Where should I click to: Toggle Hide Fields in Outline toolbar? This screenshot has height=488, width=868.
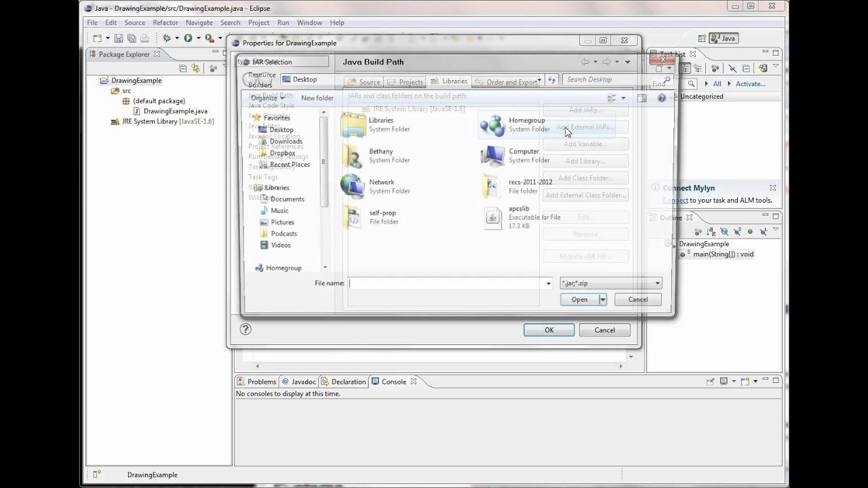[x=724, y=232]
